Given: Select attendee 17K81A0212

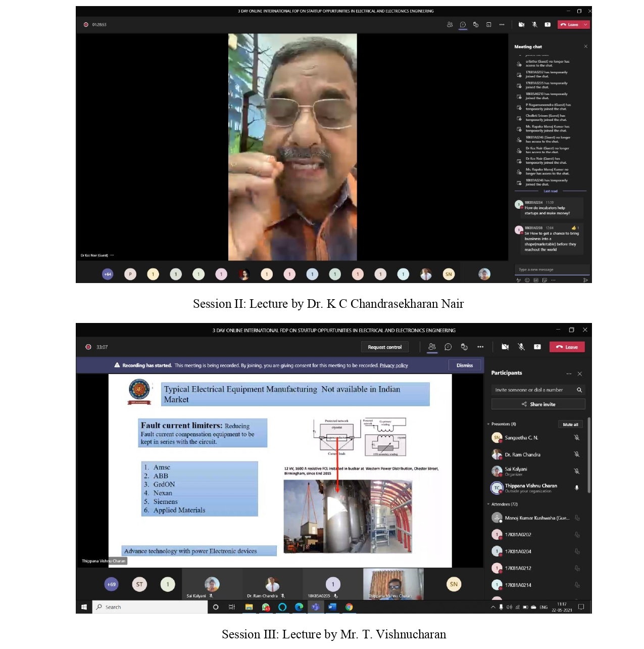Looking at the screenshot, I should click(536, 568).
